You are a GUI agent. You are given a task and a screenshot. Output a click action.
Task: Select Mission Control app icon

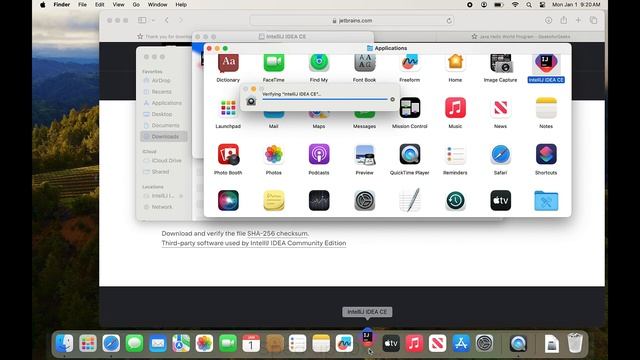coord(410,108)
